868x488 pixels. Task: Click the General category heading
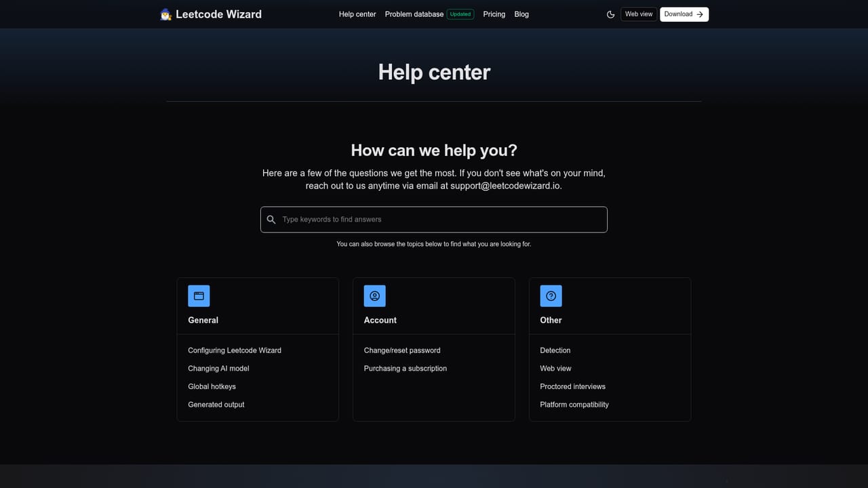pyautogui.click(x=203, y=320)
